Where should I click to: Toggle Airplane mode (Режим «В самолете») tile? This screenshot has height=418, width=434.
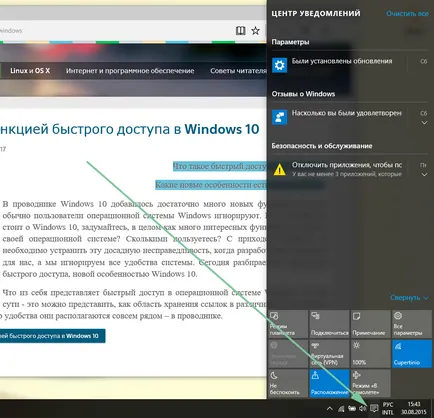click(370, 383)
